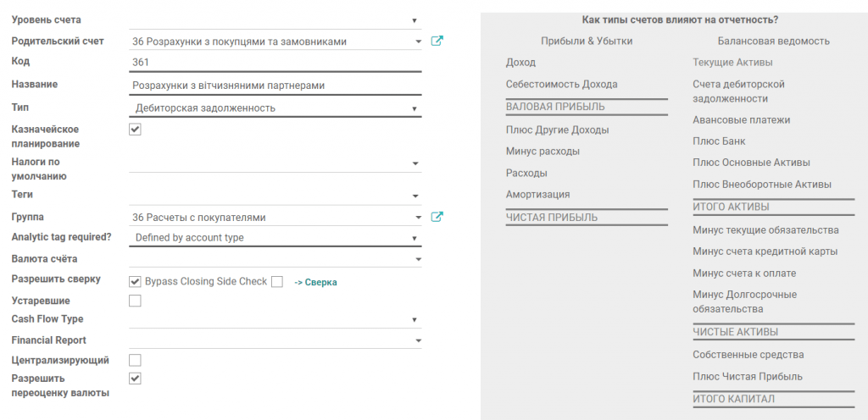
Task: Expand Родительский счет dropdown arrow
Action: (x=418, y=41)
